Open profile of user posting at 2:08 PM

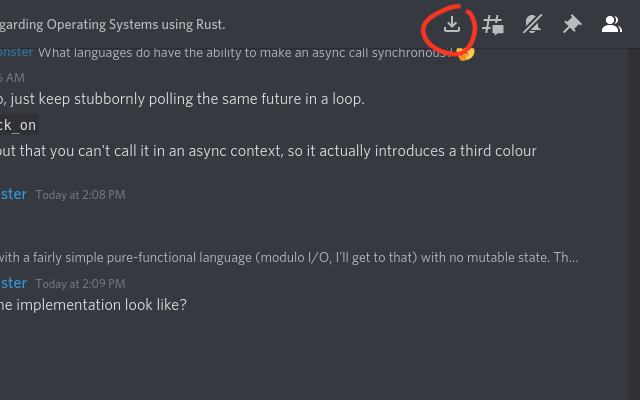13,194
